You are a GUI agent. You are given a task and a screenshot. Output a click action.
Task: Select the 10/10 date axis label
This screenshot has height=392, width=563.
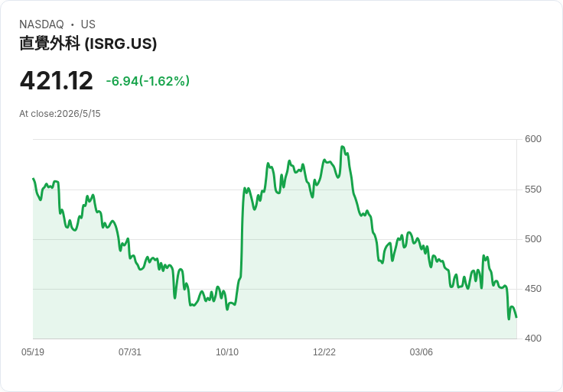click(x=227, y=352)
